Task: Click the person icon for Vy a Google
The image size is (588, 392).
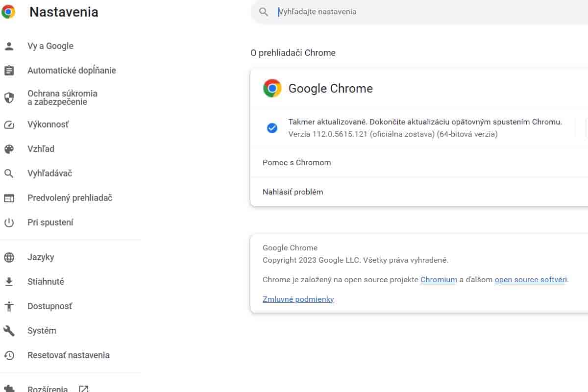Action: click(x=9, y=46)
